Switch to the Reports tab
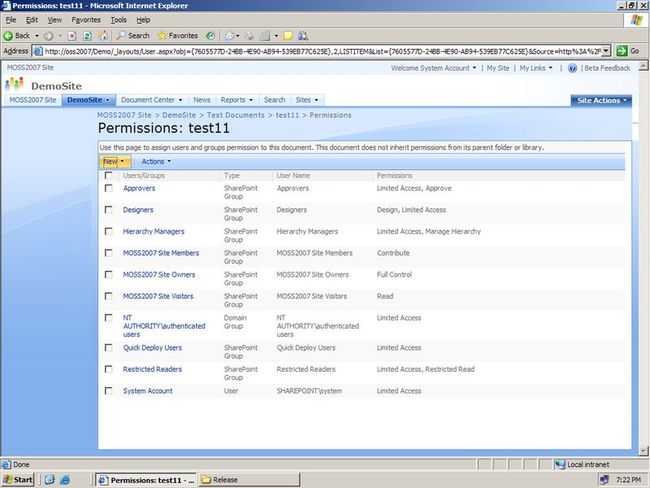This screenshot has width=650, height=488. [236, 100]
